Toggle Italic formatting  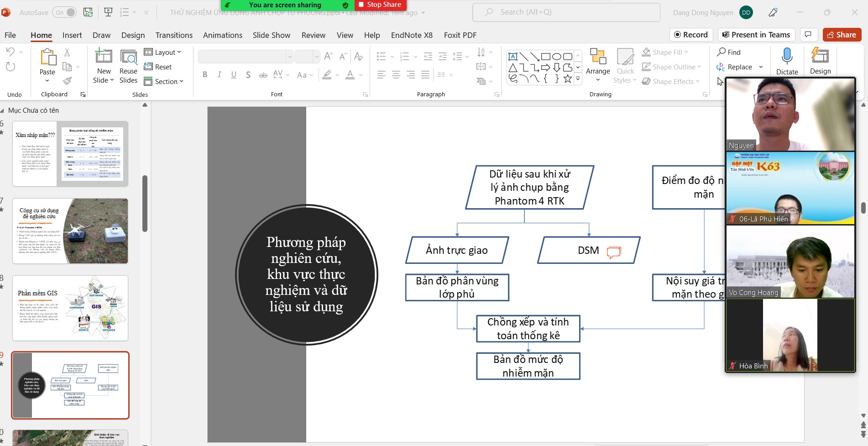[x=220, y=75]
